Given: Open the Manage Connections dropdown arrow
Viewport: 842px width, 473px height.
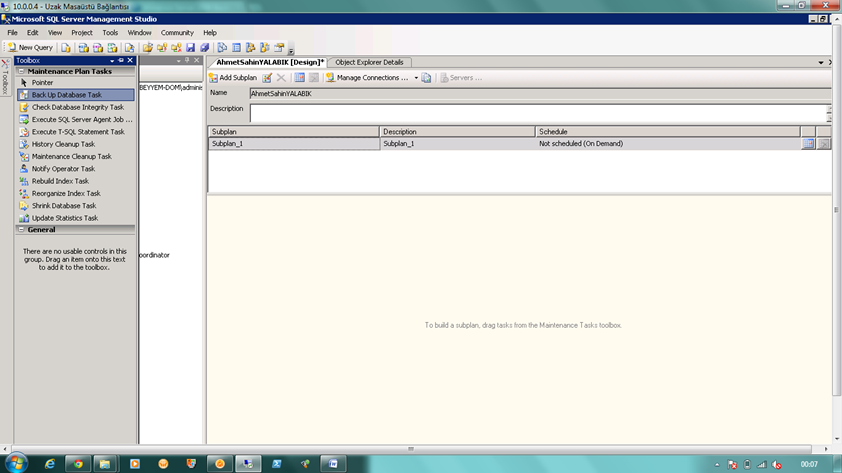Looking at the screenshot, I should (x=416, y=78).
